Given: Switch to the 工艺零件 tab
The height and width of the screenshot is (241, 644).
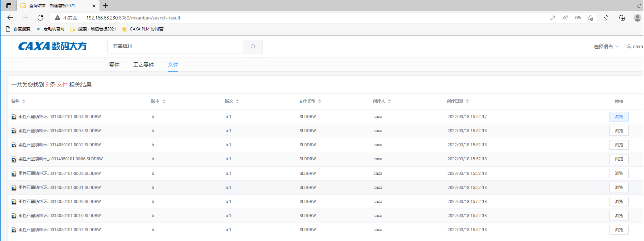Looking at the screenshot, I should pos(143,65).
